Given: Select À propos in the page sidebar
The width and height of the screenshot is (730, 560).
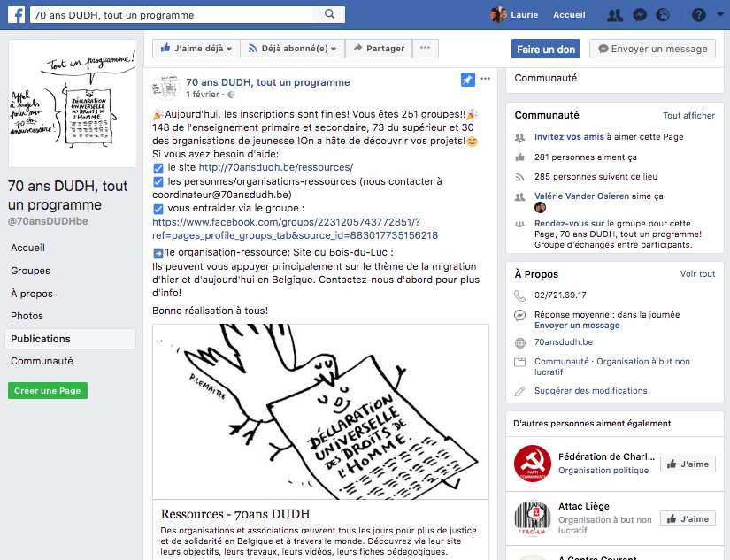Looking at the screenshot, I should tap(32, 294).
